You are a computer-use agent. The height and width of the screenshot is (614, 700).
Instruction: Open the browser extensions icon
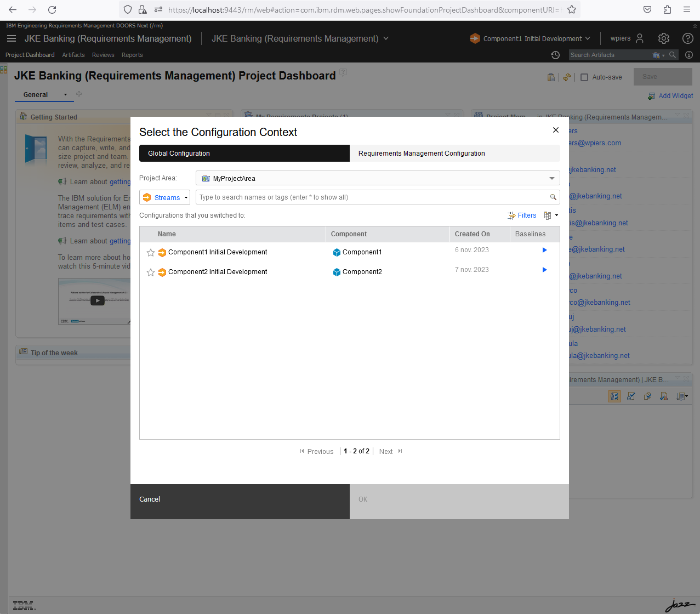coord(667,9)
